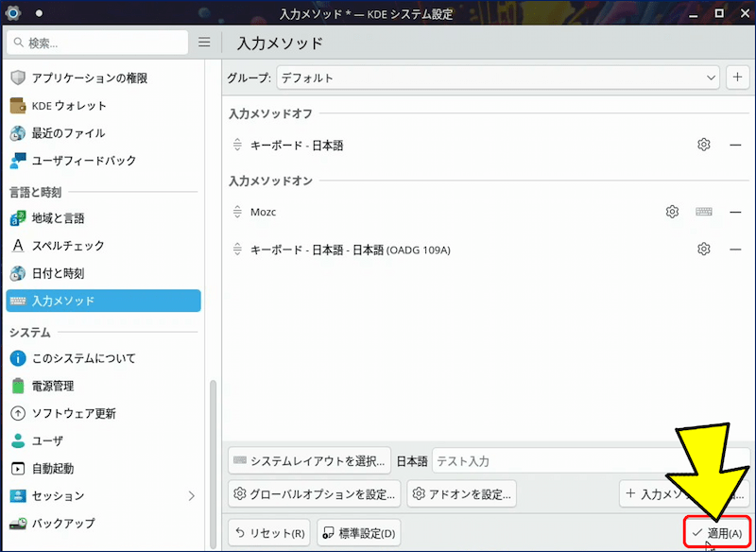Open the グループ デフォルト dropdown
The height and width of the screenshot is (552, 756).
(x=498, y=78)
